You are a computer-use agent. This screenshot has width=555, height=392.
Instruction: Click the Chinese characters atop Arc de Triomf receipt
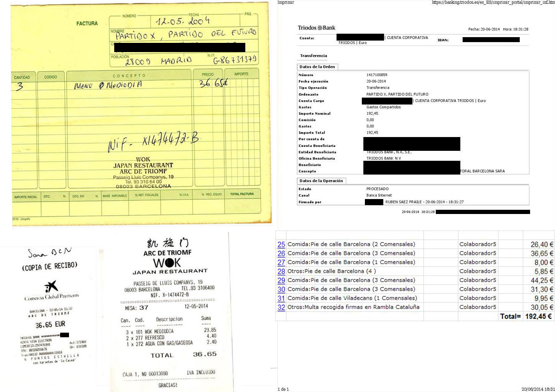tap(168, 243)
